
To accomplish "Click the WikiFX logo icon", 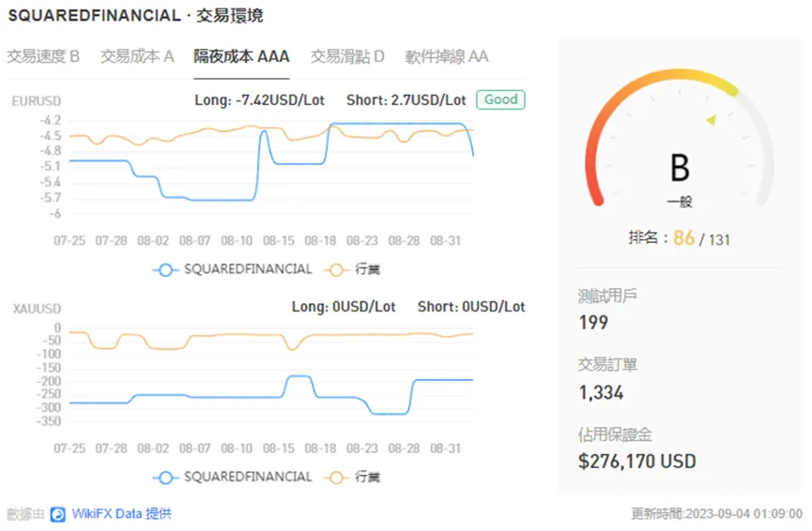I will coord(57,514).
